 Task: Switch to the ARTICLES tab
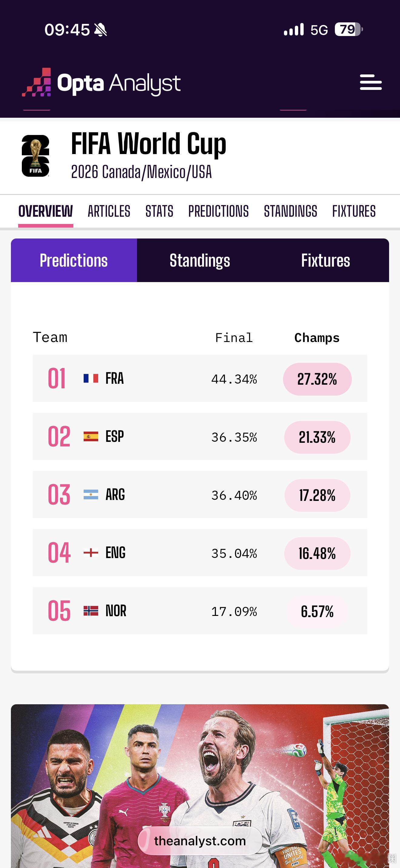[109, 211]
